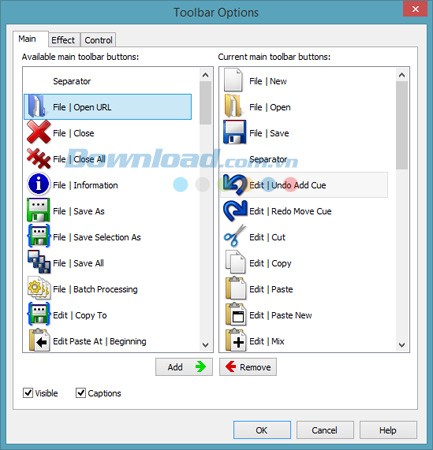Viewport: 433px width, 450px height.
Task: Click the blue File Information icon
Action: 39,184
